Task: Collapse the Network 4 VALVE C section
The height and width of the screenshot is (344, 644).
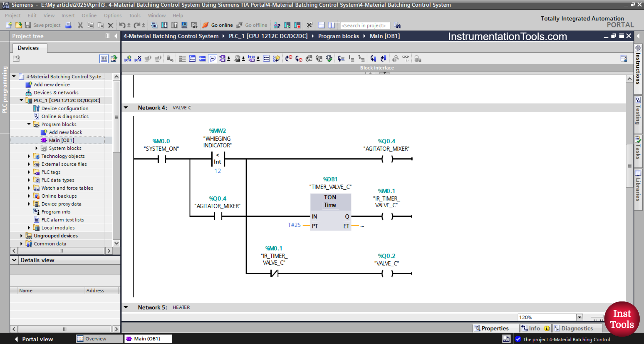Action: coord(126,108)
